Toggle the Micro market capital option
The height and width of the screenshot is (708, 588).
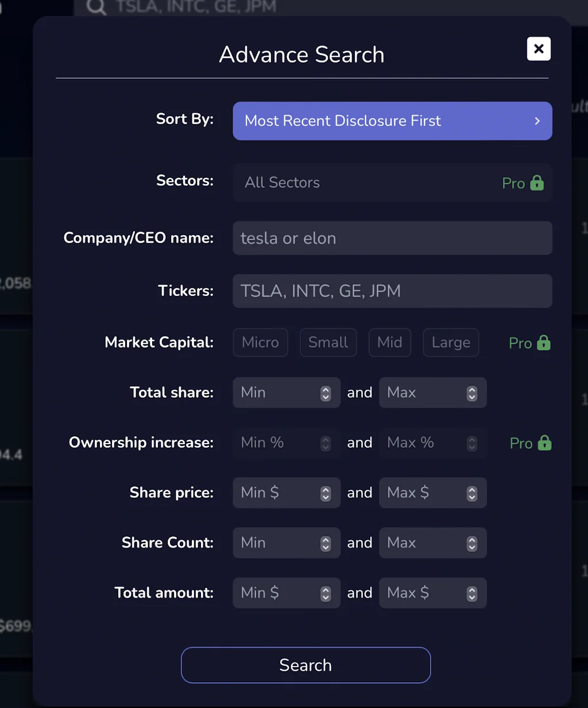coord(260,343)
